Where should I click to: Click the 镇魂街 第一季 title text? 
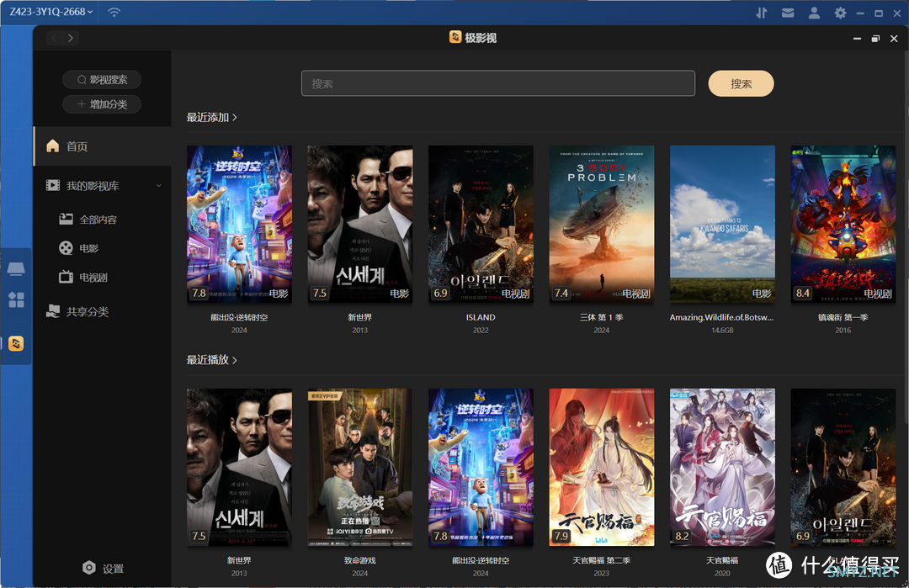pyautogui.click(x=843, y=317)
